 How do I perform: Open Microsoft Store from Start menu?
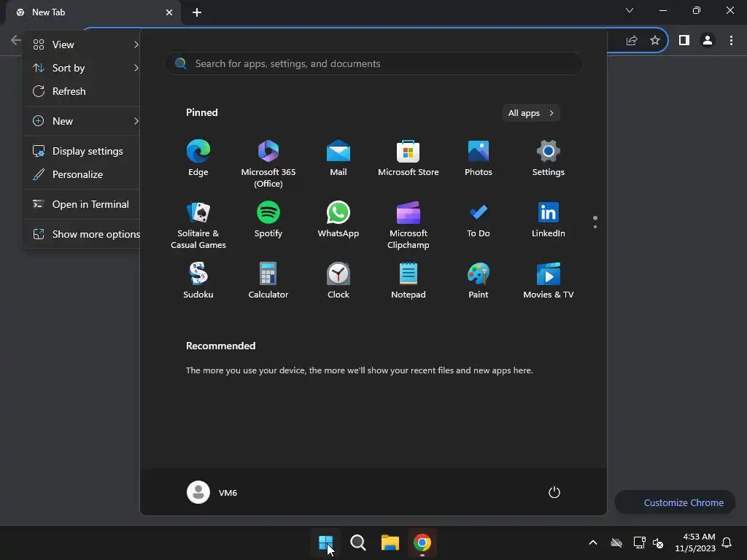409,158
